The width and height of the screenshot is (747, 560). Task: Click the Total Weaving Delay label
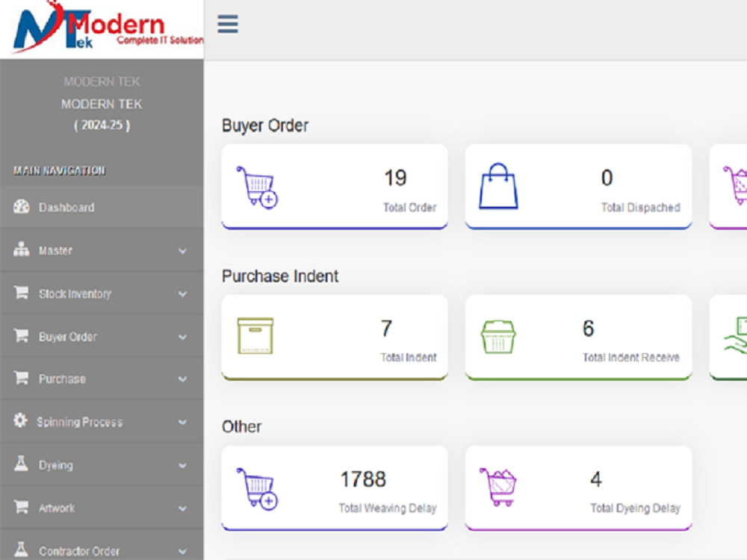point(387,508)
